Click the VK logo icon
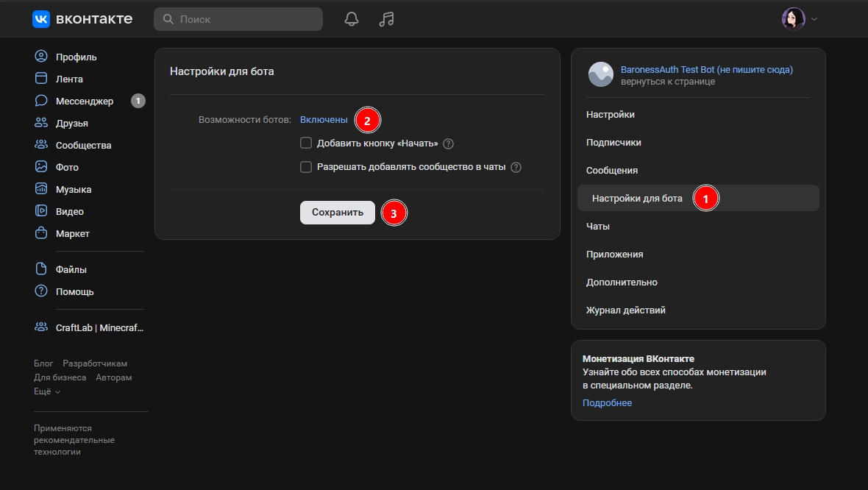This screenshot has height=490, width=868. point(41,19)
